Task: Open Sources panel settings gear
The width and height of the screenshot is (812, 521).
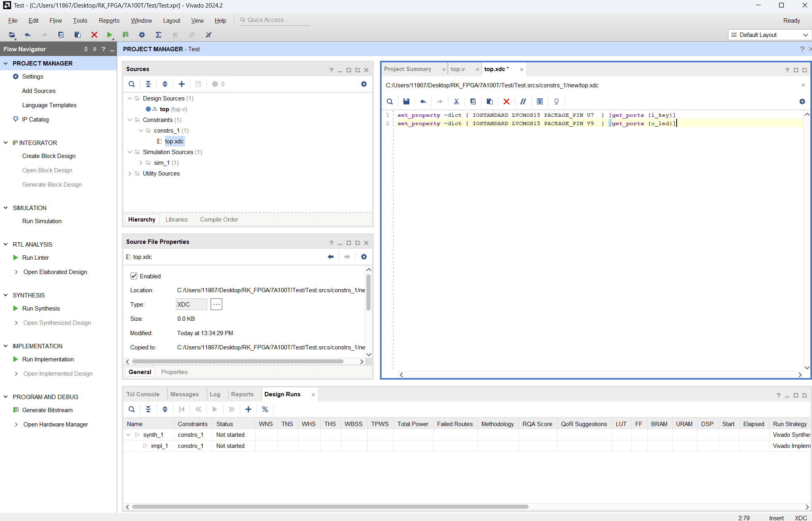Action: tap(364, 84)
